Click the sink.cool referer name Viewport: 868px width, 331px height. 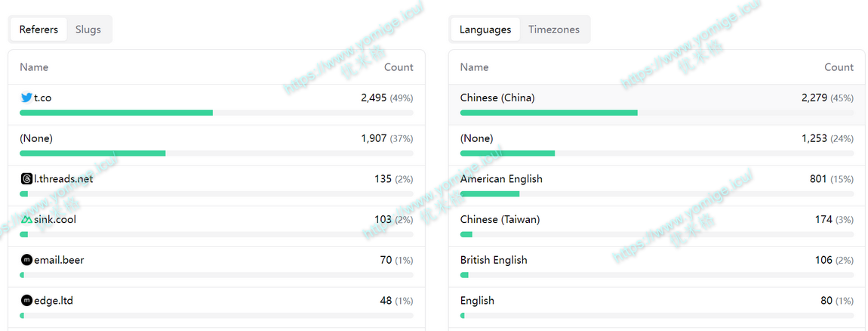(x=55, y=220)
